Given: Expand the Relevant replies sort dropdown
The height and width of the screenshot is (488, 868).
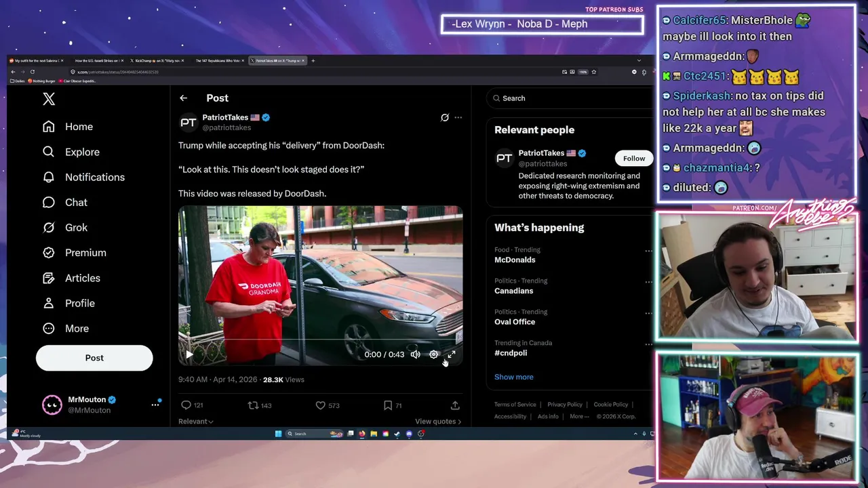Looking at the screenshot, I should 196,422.
